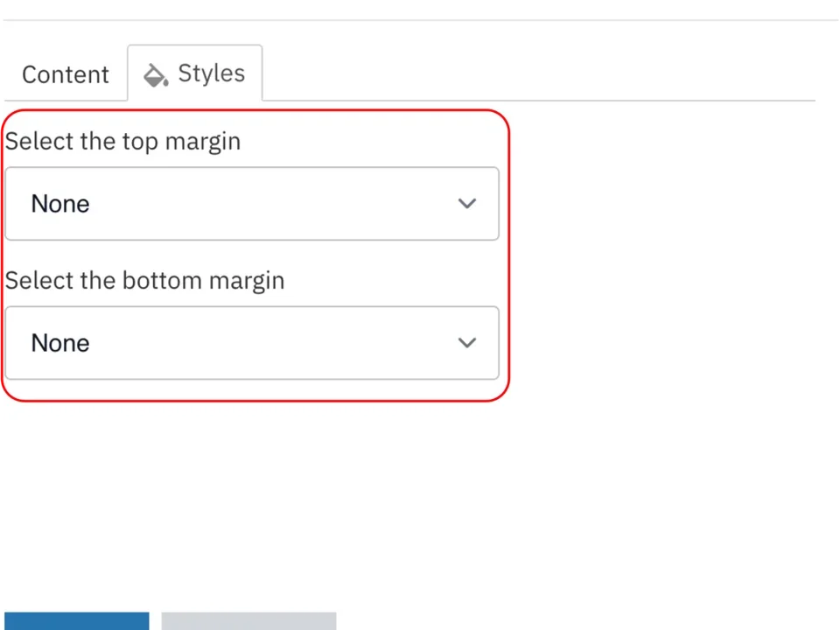
Task: Click "None" value in the top margin field
Action: pos(60,204)
